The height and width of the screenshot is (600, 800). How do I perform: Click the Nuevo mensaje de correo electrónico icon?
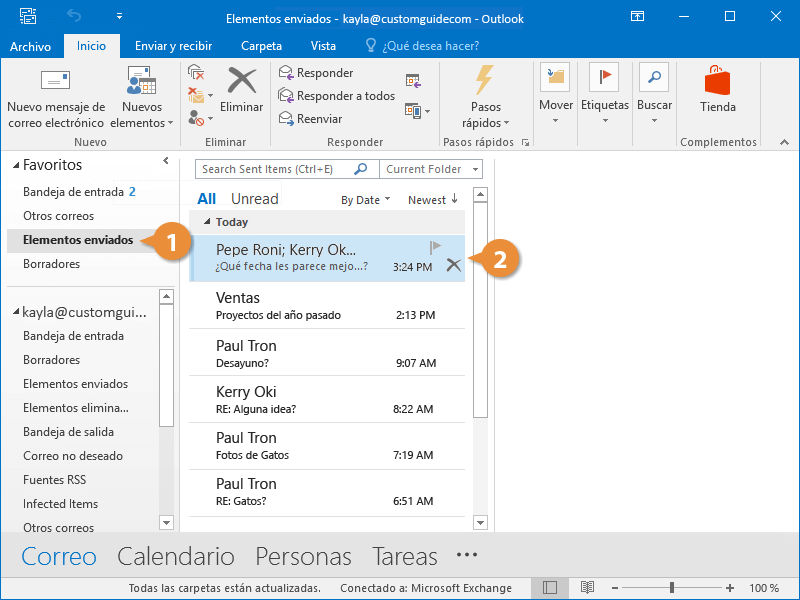(55, 81)
